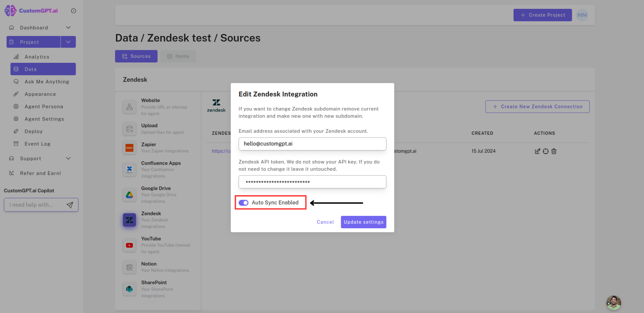Select the Google Drive icon

(129, 195)
